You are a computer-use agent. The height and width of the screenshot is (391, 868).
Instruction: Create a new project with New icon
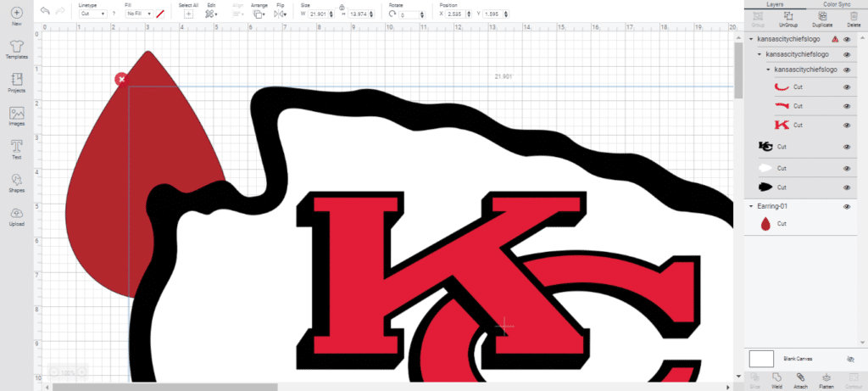coord(17,15)
